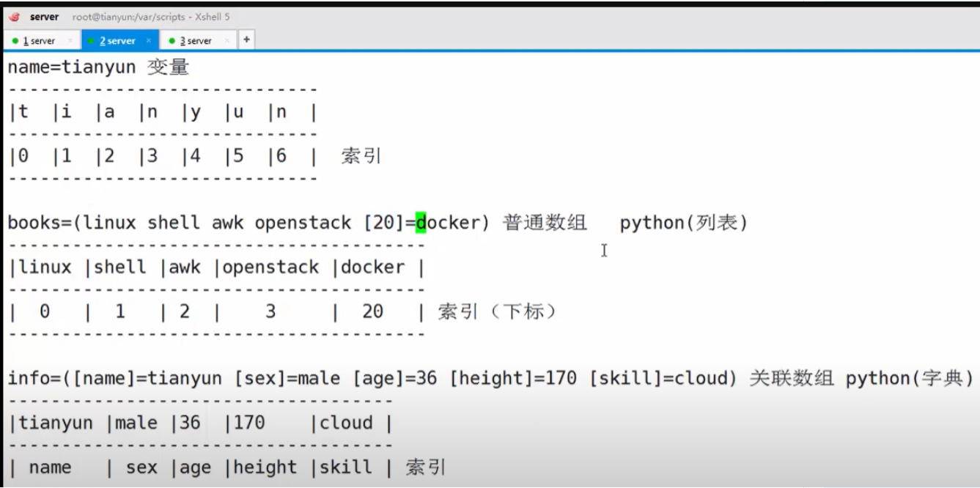Click the "变量" label on first line
Image resolution: width=980 pixels, height=488 pixels.
(169, 68)
